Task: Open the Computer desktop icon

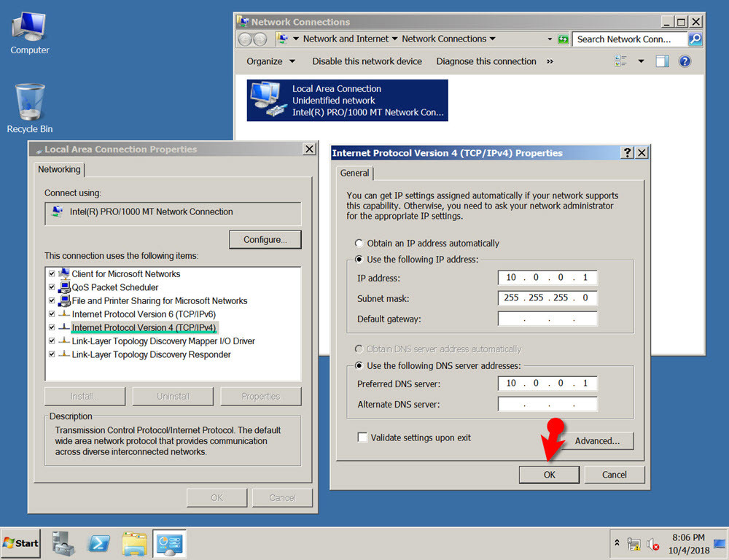Action: click(x=29, y=34)
